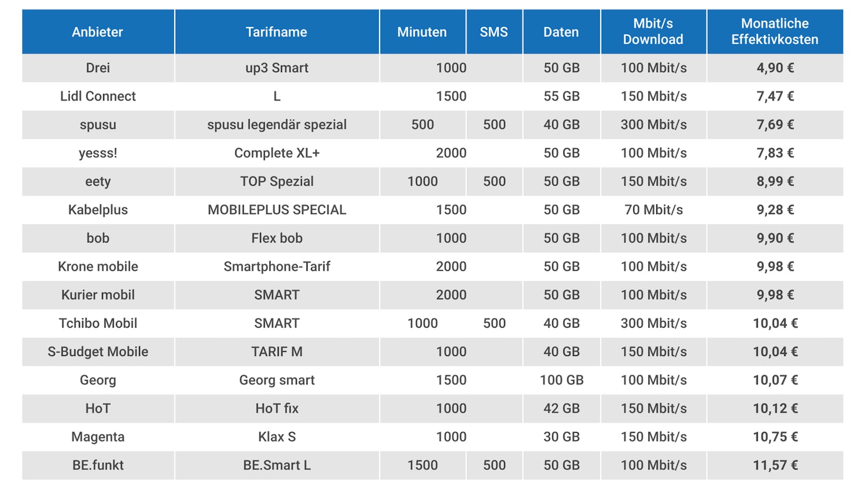
Task: Click the 7,69 € price cell
Action: click(775, 125)
